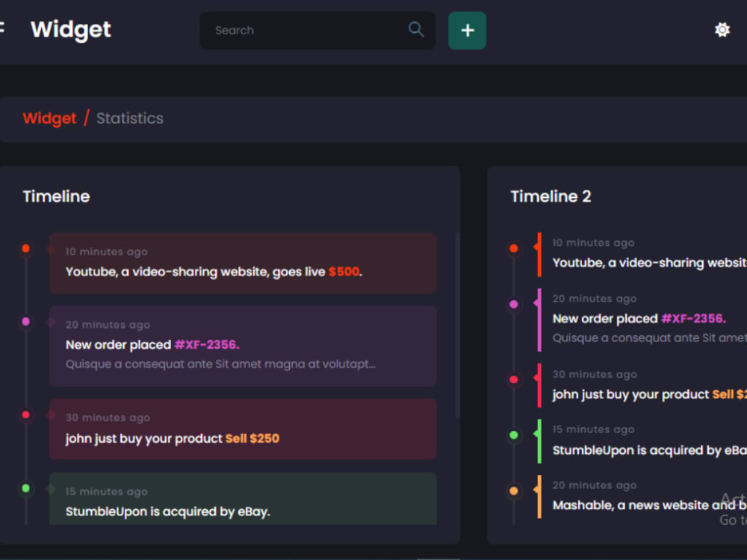
Task: Click '15 minutes ago' in Timeline card
Action: 107,491
